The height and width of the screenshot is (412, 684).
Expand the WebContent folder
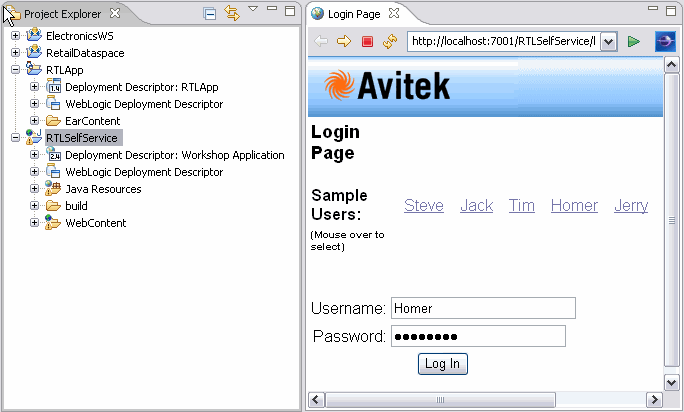click(34, 222)
